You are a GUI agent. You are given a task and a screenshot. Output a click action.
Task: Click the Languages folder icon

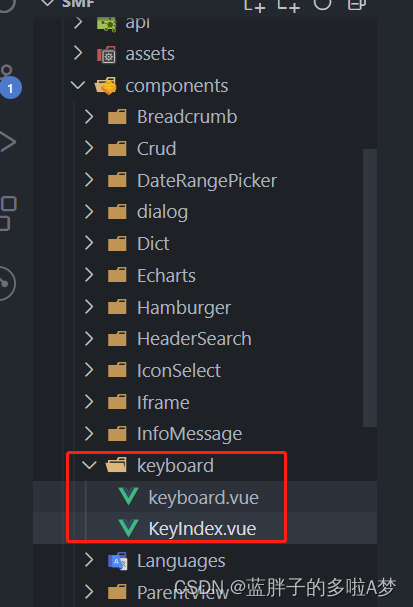tap(117, 561)
